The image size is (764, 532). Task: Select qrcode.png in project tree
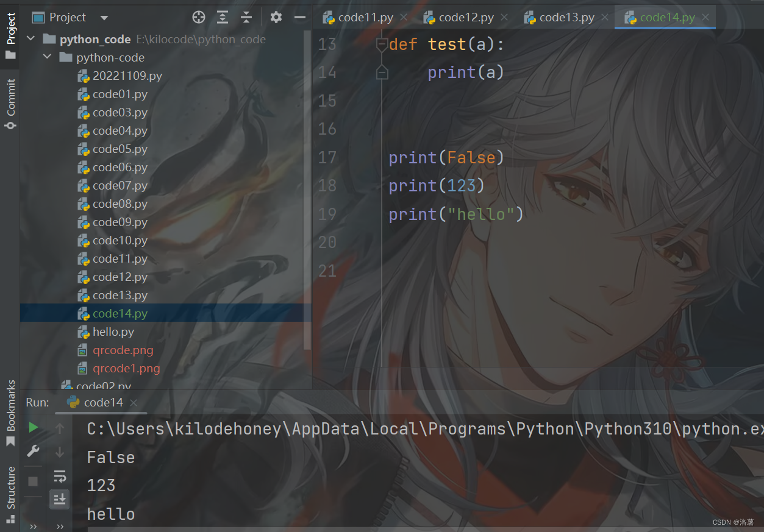click(x=116, y=350)
